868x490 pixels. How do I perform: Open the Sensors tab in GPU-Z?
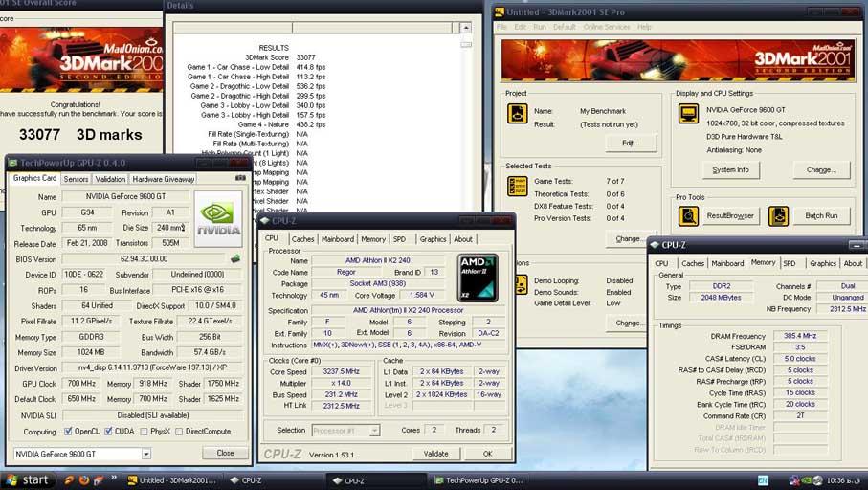point(76,179)
